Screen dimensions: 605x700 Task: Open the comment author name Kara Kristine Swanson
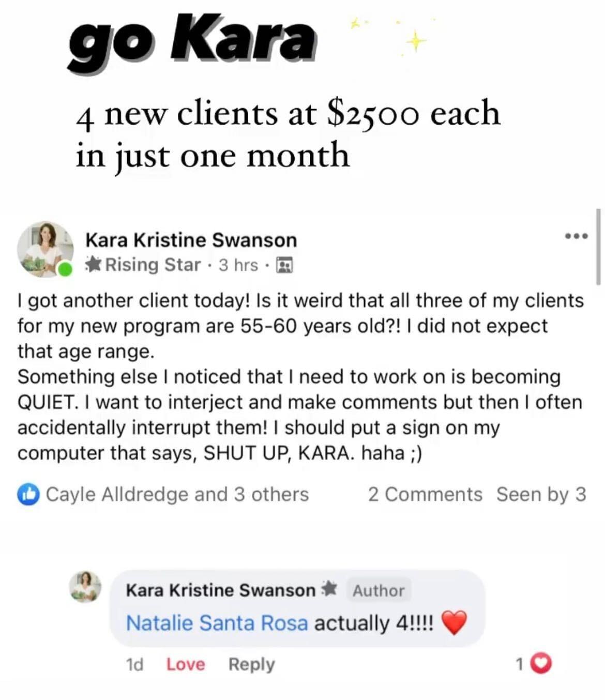pyautogui.click(x=220, y=590)
